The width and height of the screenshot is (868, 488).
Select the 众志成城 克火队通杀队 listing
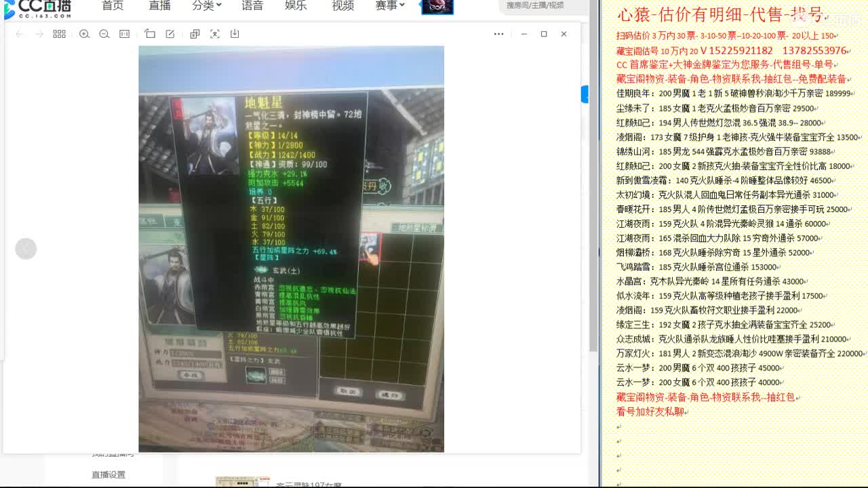point(732,339)
